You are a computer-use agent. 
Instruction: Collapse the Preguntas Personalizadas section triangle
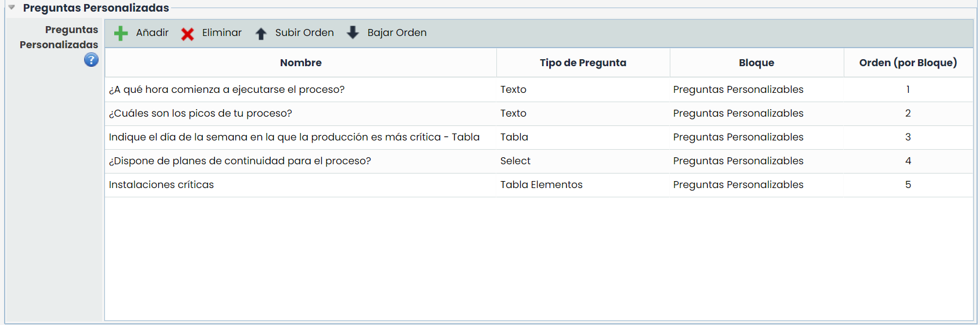coord(12,8)
